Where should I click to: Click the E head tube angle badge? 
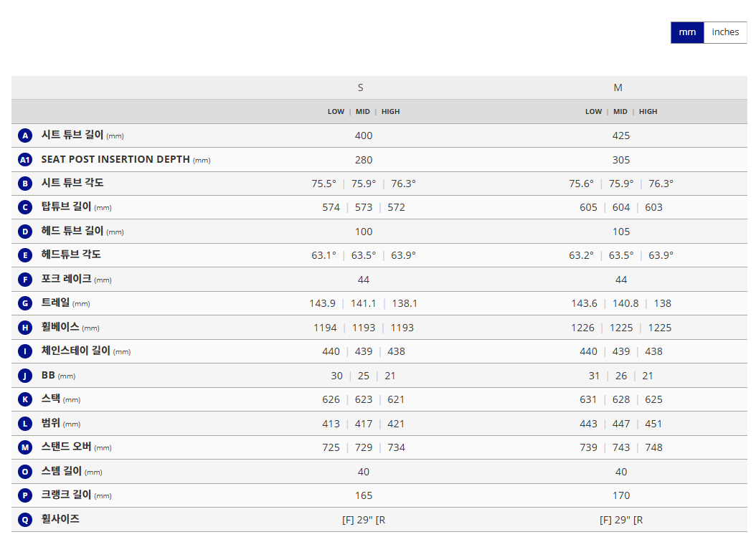(26, 255)
